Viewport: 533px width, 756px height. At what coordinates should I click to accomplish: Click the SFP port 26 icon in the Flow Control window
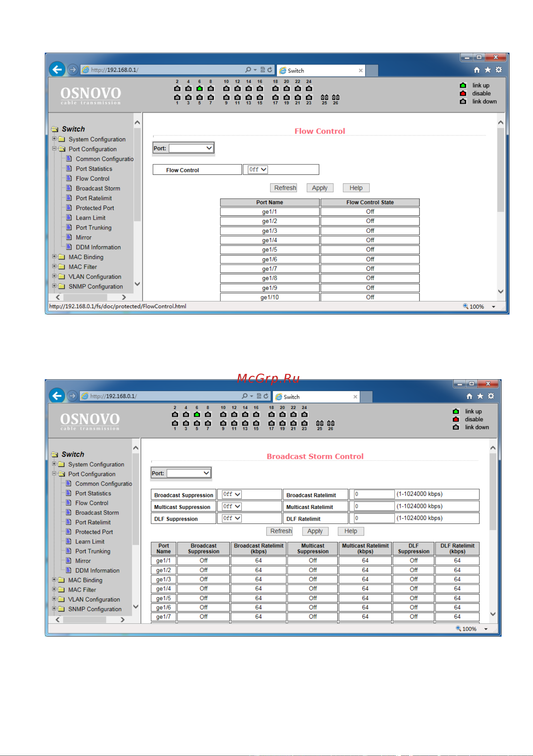pyautogui.click(x=336, y=97)
